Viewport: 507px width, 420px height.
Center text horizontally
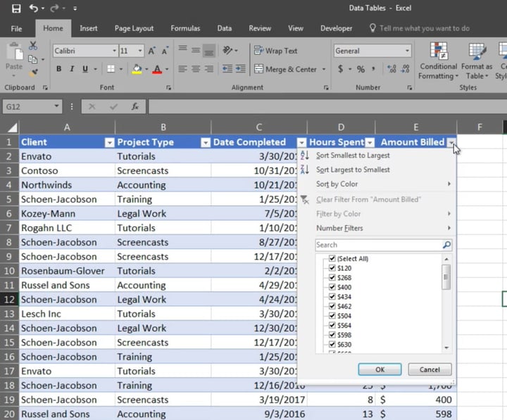(x=196, y=69)
